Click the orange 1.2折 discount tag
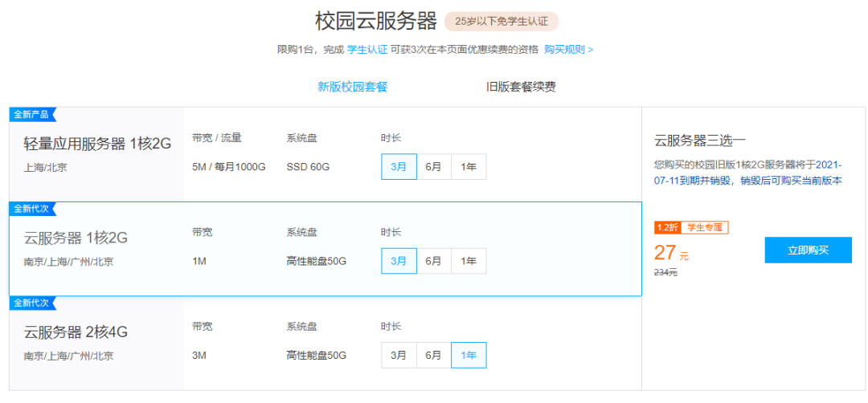 [667, 227]
